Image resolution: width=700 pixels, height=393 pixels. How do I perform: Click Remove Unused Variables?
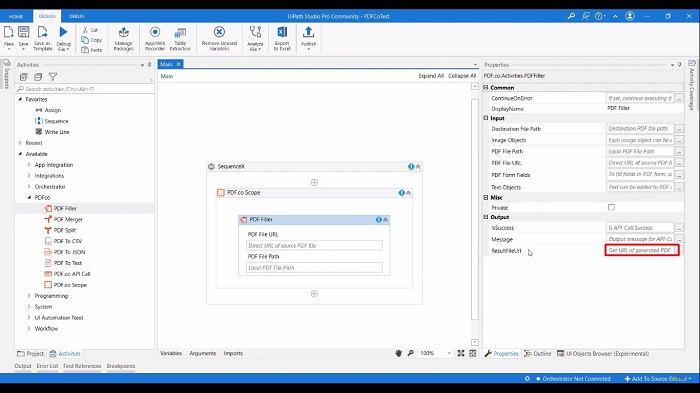pyautogui.click(x=219, y=38)
